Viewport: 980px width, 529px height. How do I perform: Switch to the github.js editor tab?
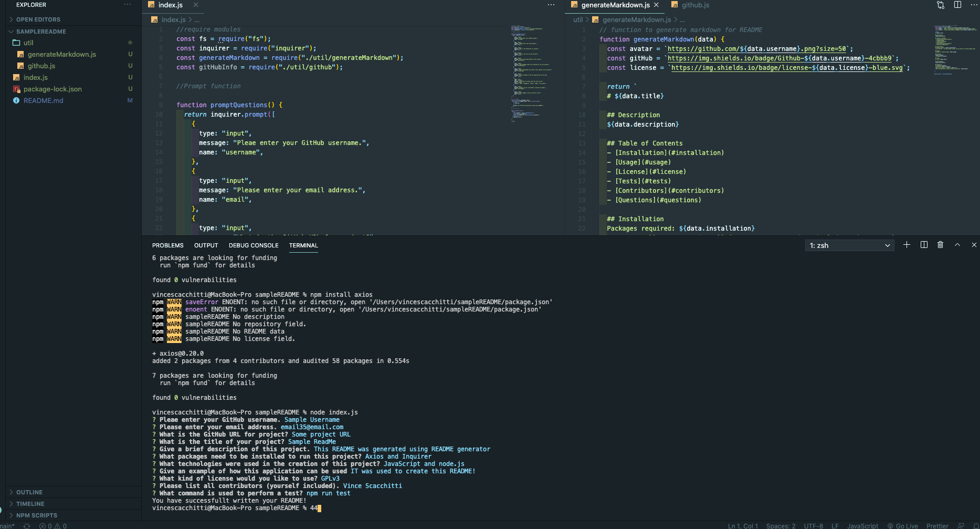[x=694, y=5]
